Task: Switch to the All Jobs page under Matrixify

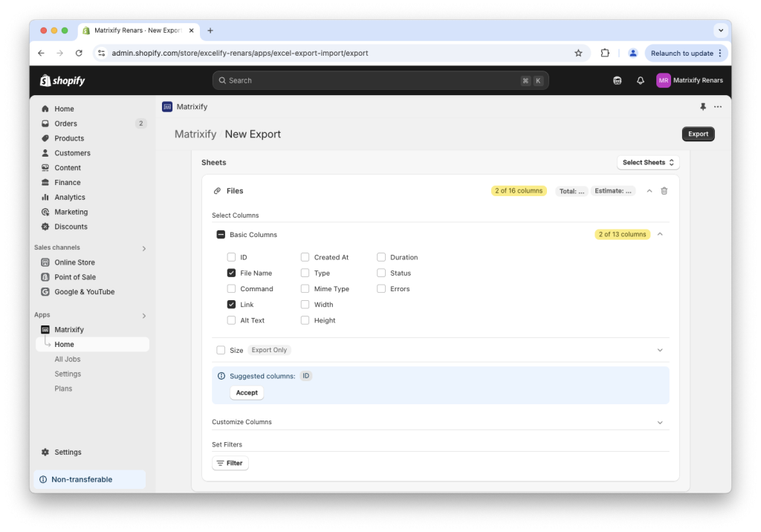Action: (68, 359)
